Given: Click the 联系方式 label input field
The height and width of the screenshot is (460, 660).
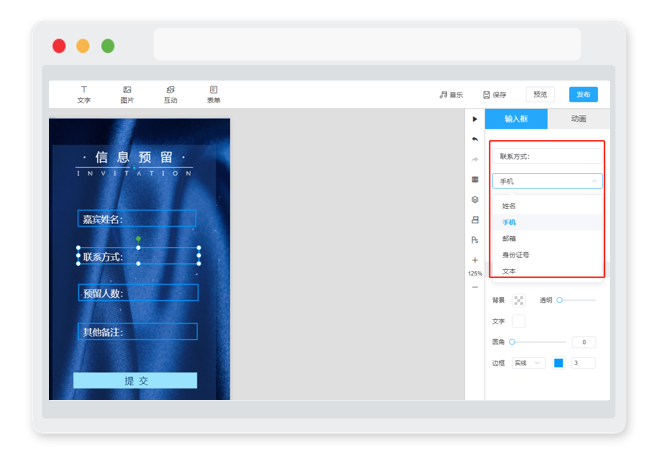Looking at the screenshot, I should tap(547, 156).
